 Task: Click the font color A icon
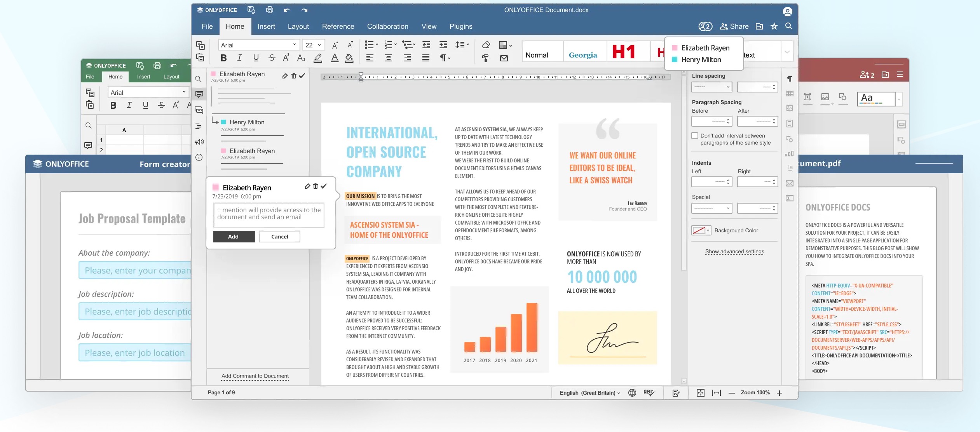pyautogui.click(x=335, y=58)
